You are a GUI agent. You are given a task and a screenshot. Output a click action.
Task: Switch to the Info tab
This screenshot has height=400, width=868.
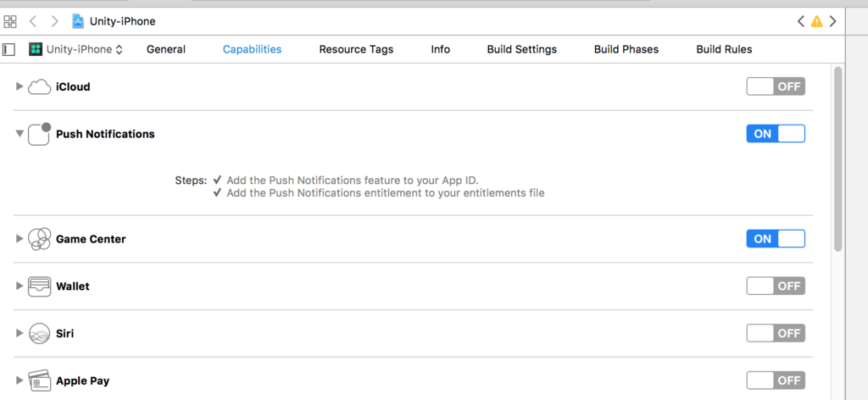[440, 49]
